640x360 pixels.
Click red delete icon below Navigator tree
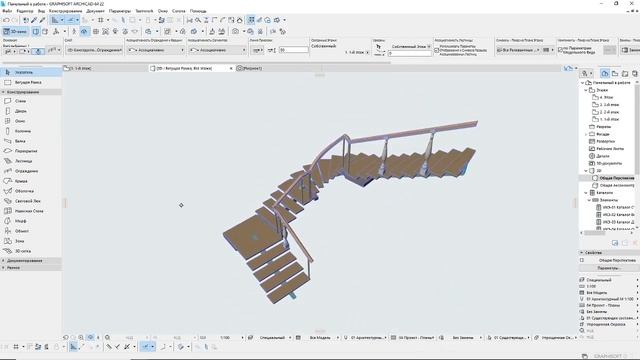pyautogui.click(x=635, y=243)
